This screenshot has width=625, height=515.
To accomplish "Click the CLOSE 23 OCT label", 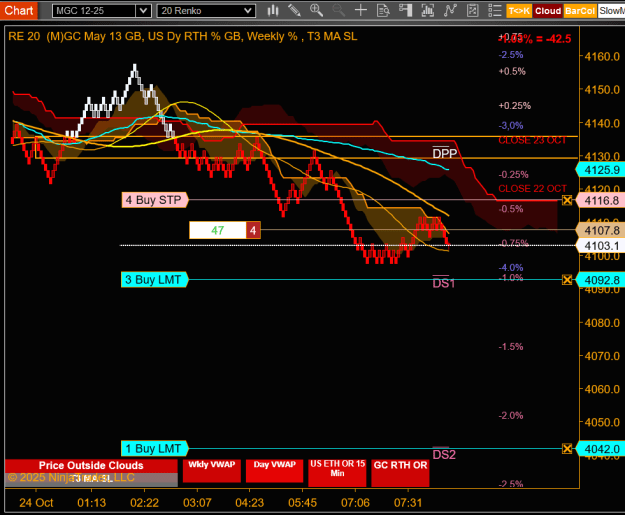I will point(532,140).
